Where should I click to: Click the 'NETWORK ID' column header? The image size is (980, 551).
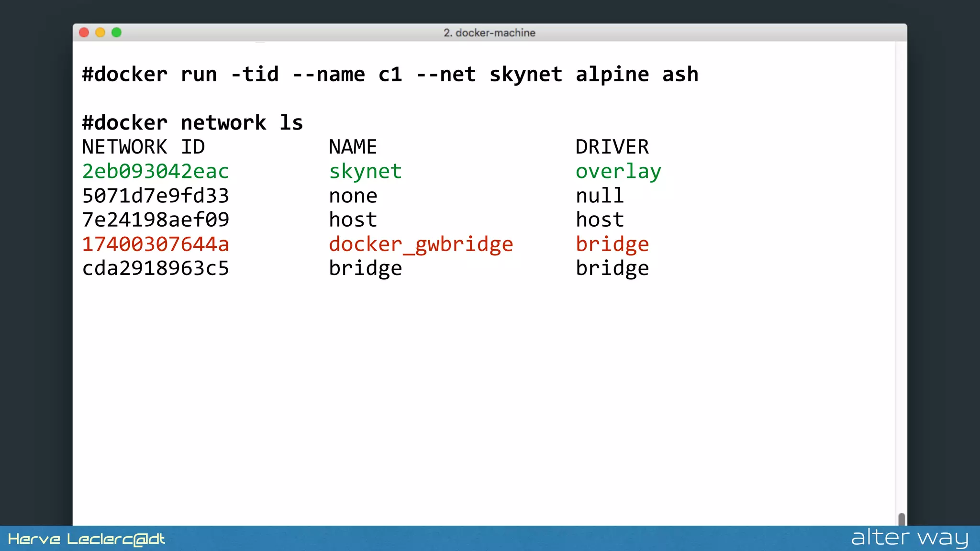click(x=144, y=147)
